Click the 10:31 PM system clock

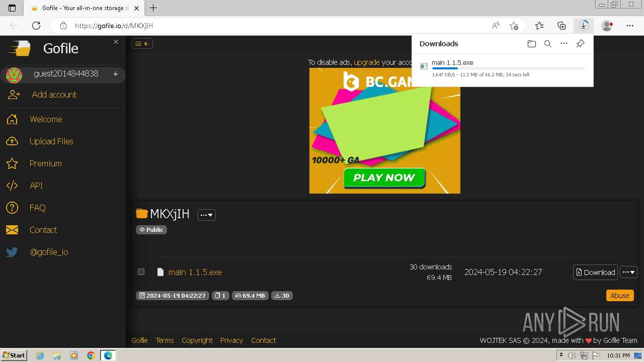pos(618,355)
